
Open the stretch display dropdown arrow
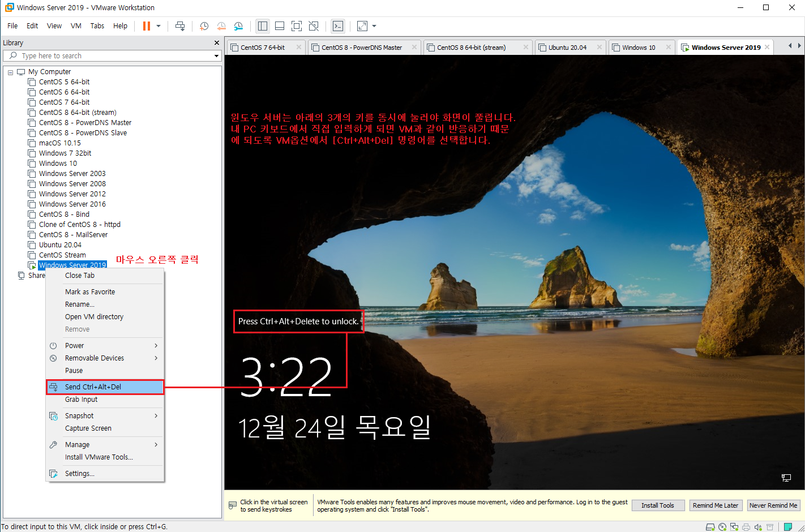point(374,26)
